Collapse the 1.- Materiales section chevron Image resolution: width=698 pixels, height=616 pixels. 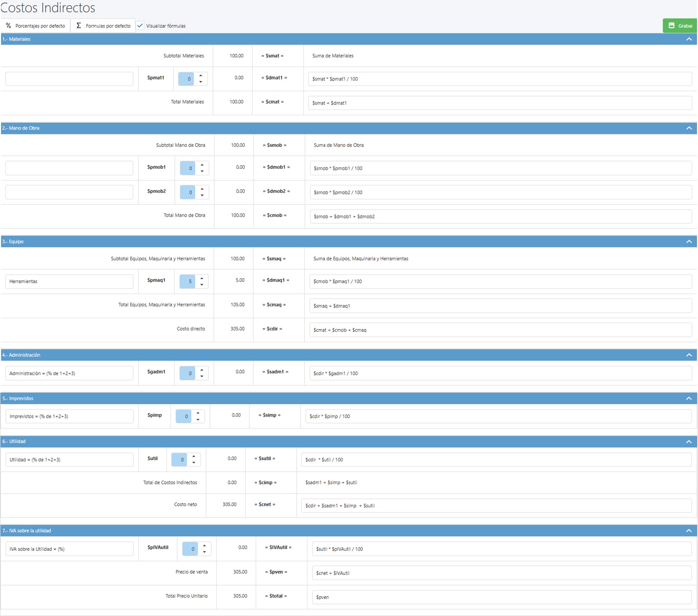click(689, 39)
